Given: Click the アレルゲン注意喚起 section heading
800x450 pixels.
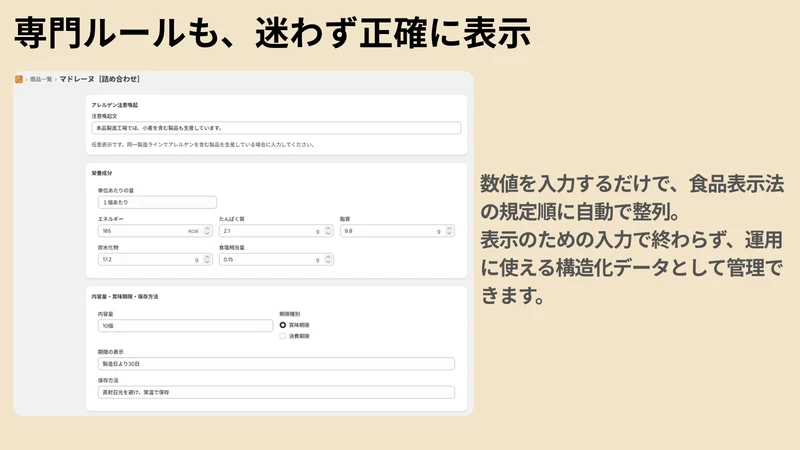Looking at the screenshot, I should pyautogui.click(x=115, y=105).
